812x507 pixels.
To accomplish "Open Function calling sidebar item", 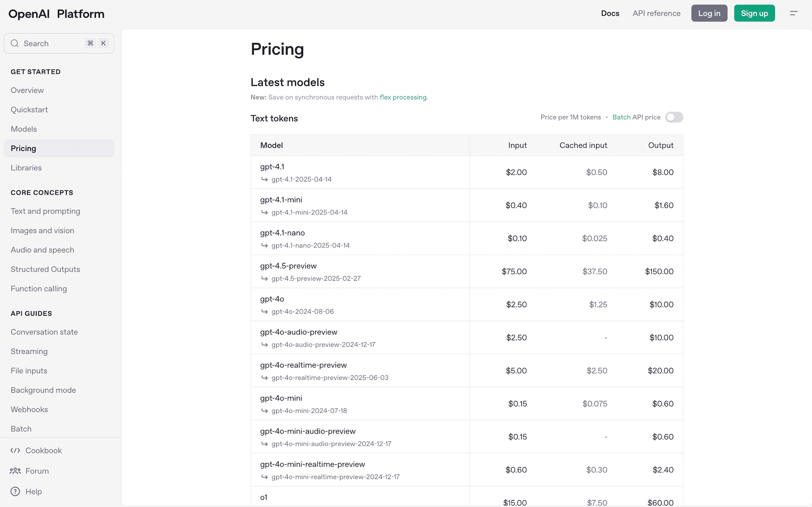I will [39, 289].
